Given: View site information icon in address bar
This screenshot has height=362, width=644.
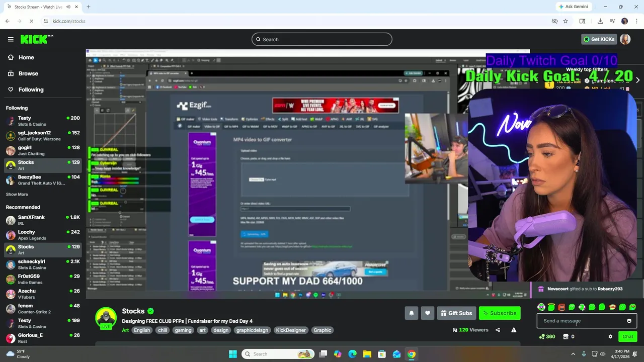Looking at the screenshot, I should tap(46, 21).
